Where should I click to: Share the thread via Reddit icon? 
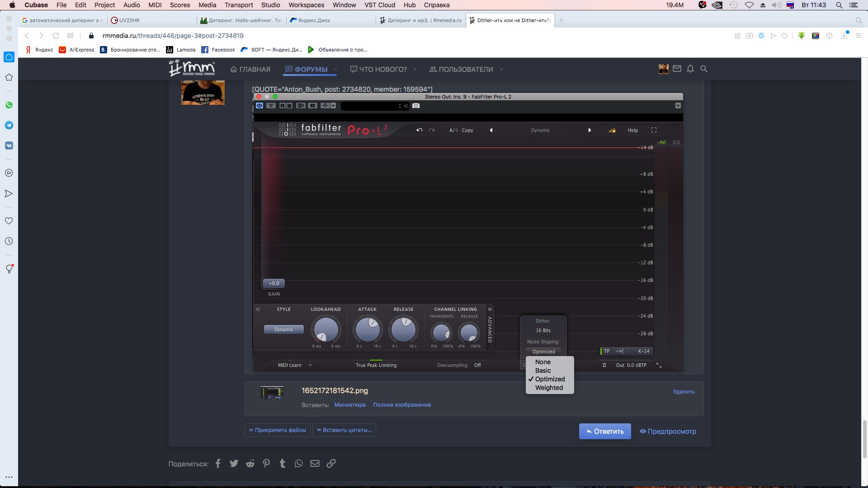(x=250, y=464)
